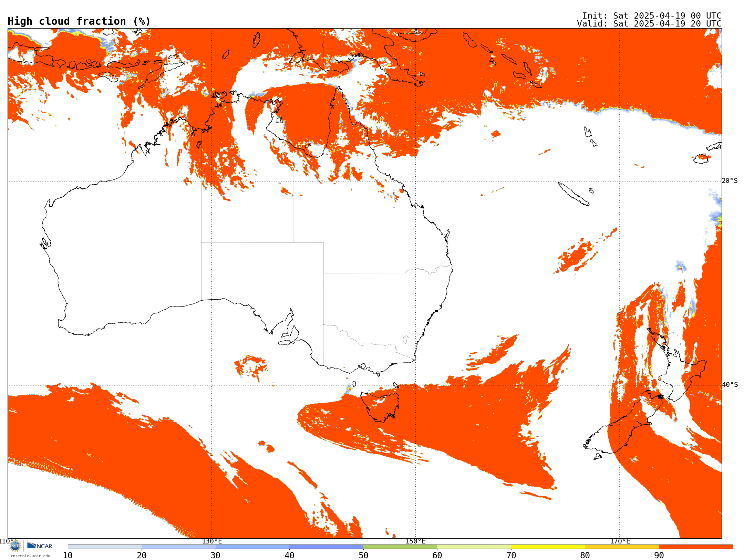Click Tasmania on the map
Viewport: 744px width, 560px height.
[x=380, y=406]
